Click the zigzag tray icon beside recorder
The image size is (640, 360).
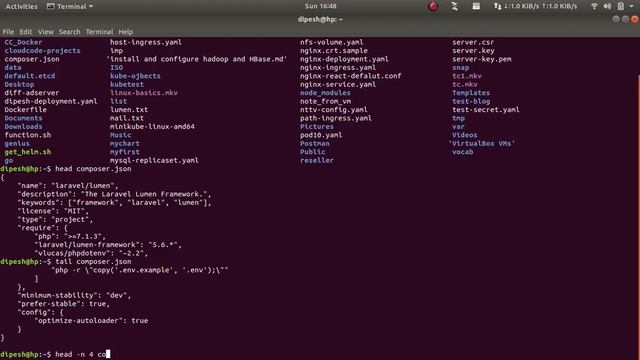pyautogui.click(x=454, y=6)
